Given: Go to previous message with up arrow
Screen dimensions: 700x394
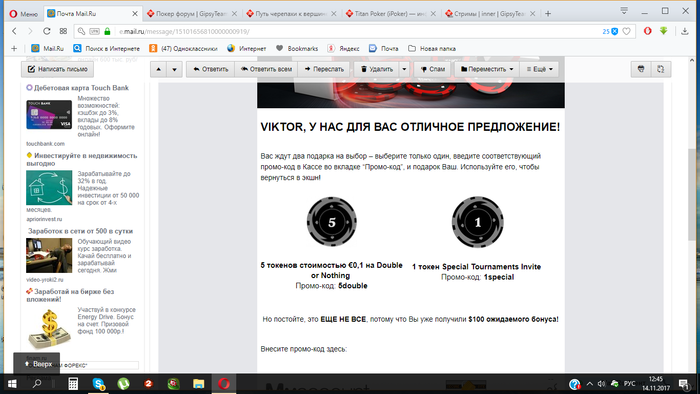Looking at the screenshot, I should (x=158, y=69).
